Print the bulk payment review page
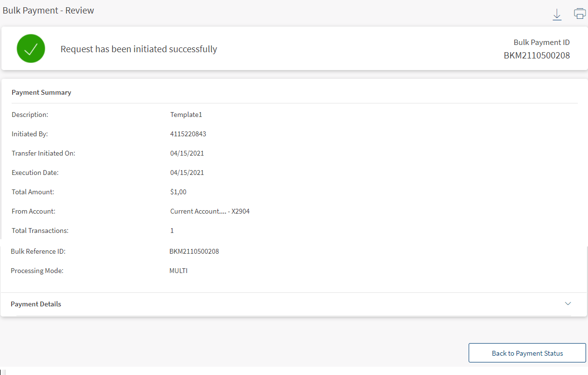The height and width of the screenshot is (375, 588). coord(579,14)
